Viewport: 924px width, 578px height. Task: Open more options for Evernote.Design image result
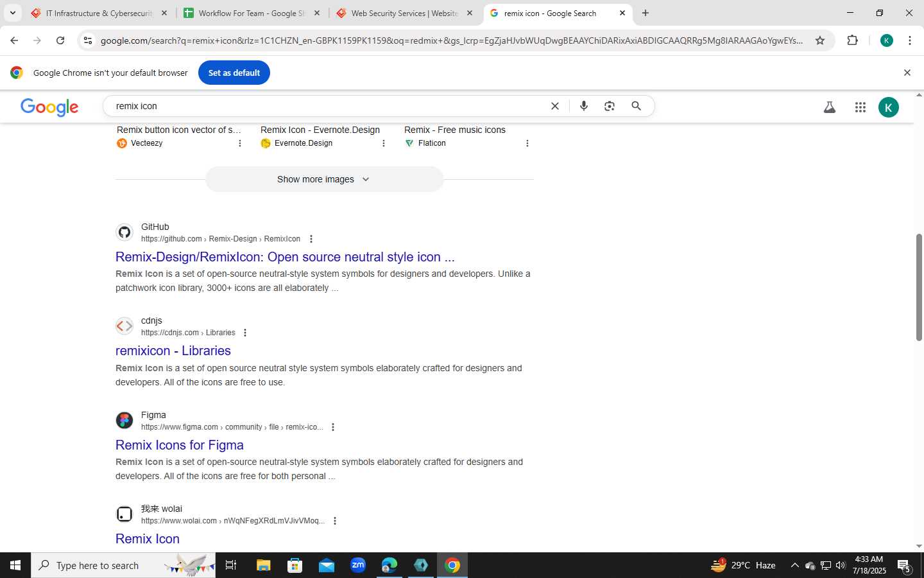click(384, 143)
